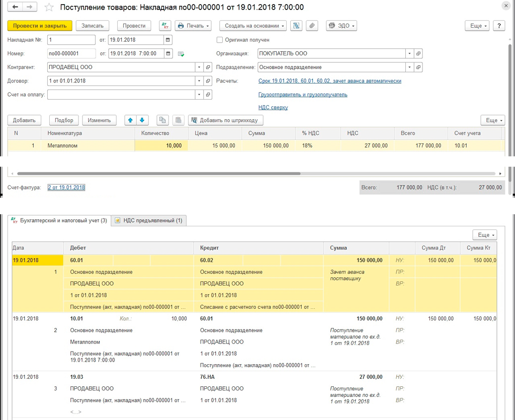Viewport: 515px width, 420px height.
Task: Open help with question mark button
Action: [x=499, y=26]
